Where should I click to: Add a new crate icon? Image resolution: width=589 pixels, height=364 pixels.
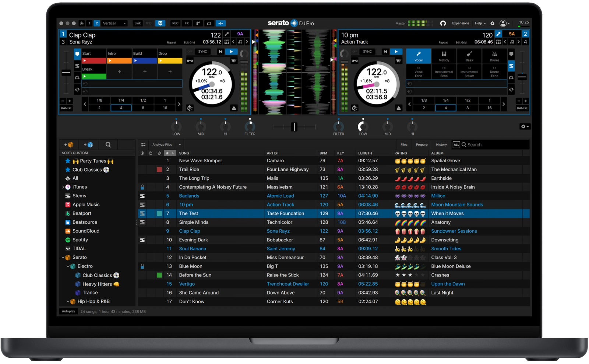[x=69, y=145]
